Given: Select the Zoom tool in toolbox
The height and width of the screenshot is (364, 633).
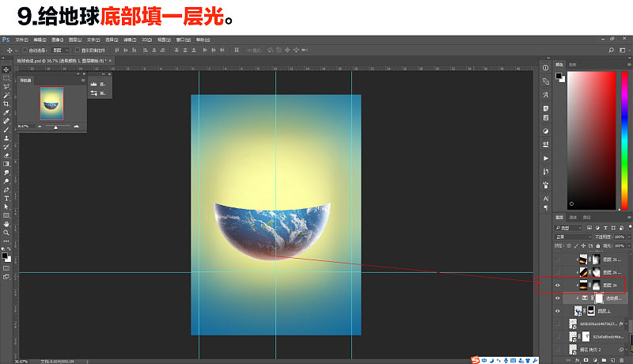Looking at the screenshot, I should (x=6, y=233).
